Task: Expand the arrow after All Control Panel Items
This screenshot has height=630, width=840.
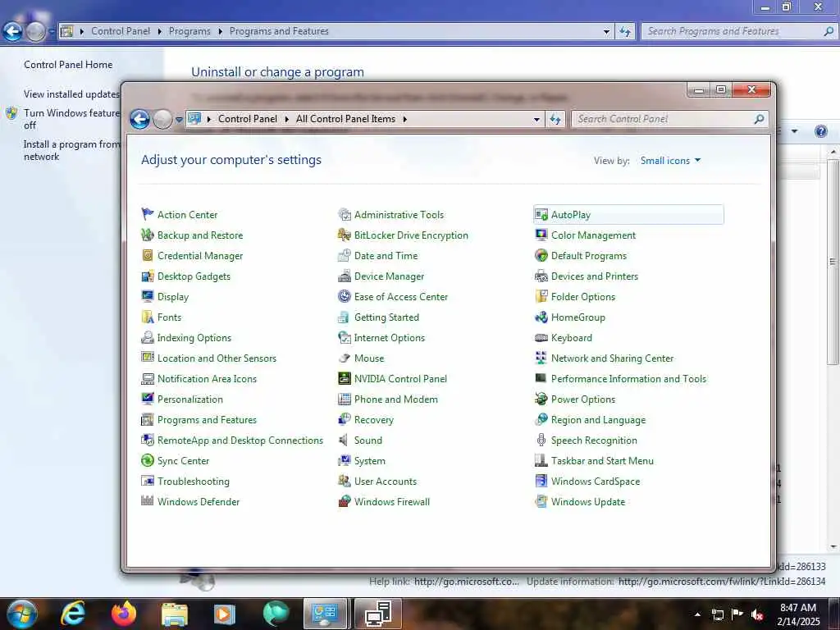Action: [405, 119]
